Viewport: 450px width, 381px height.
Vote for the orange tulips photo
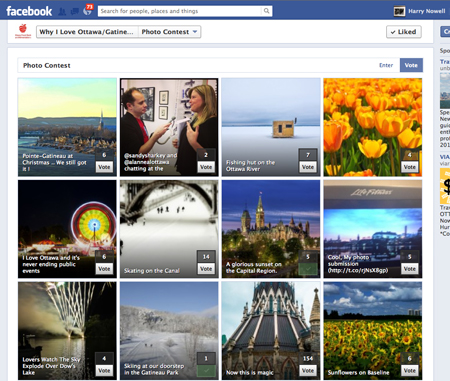pyautogui.click(x=409, y=167)
